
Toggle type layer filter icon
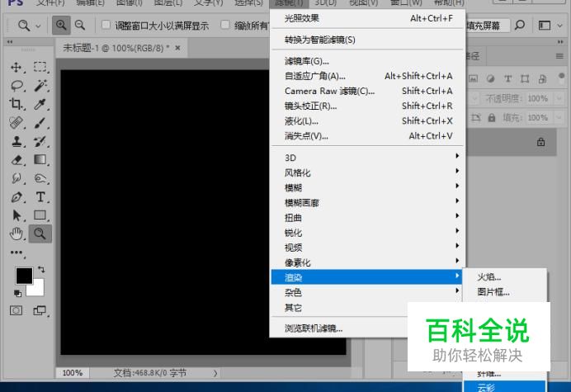click(507, 78)
